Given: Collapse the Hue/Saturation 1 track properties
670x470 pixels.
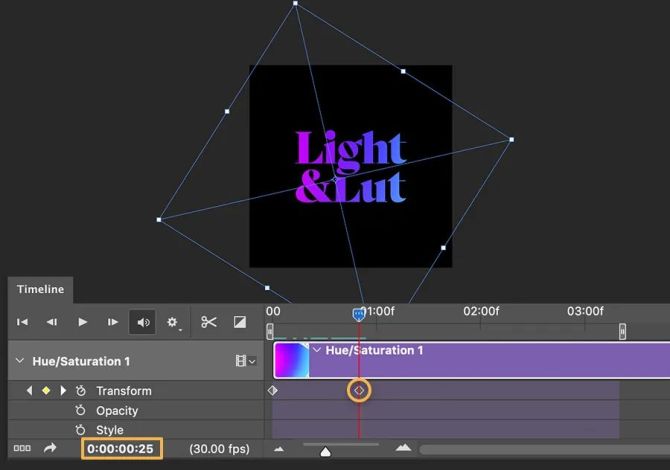Looking at the screenshot, I should click(x=20, y=361).
